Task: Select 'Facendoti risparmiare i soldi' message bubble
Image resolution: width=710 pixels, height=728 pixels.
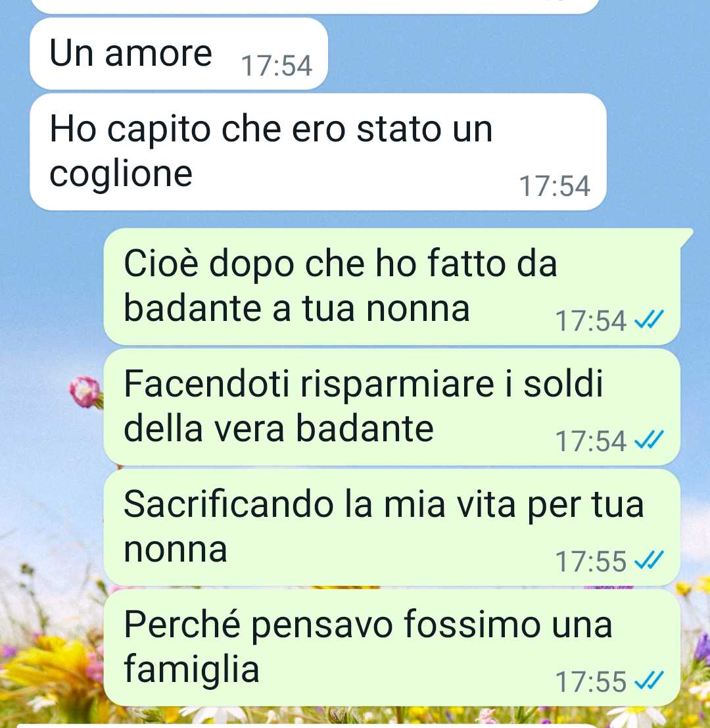Action: point(392,406)
